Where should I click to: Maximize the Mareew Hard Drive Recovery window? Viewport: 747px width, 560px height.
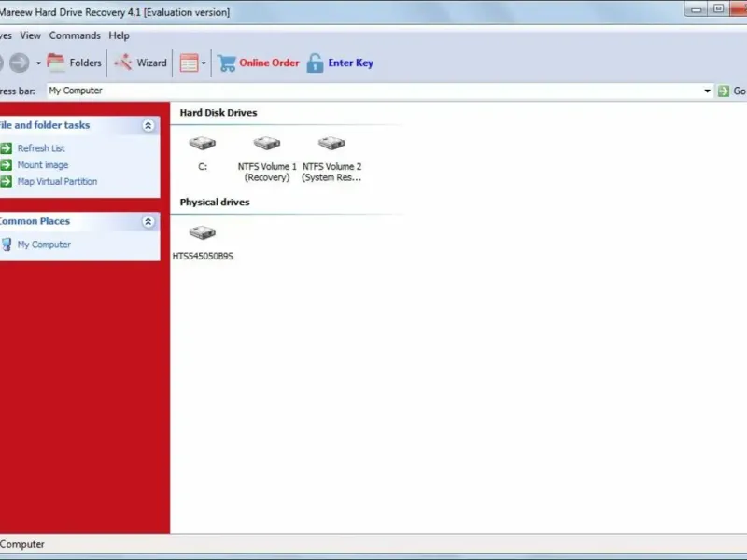pos(718,9)
